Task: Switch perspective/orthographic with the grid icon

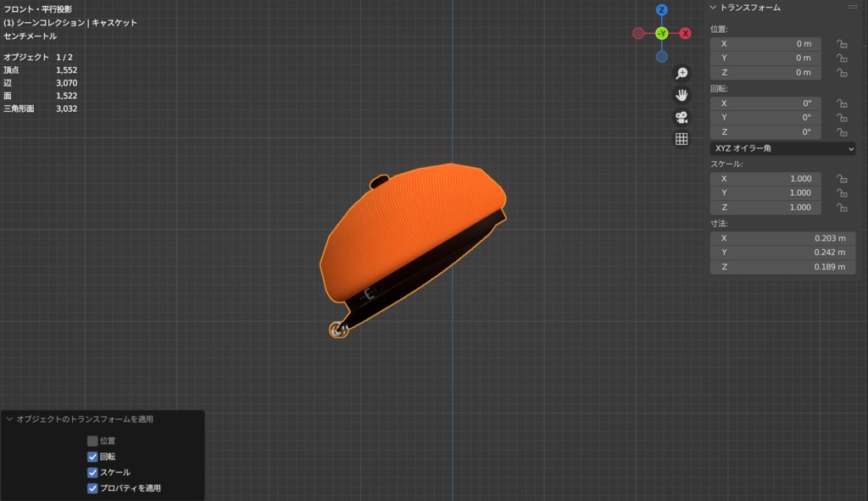Action: pos(682,139)
